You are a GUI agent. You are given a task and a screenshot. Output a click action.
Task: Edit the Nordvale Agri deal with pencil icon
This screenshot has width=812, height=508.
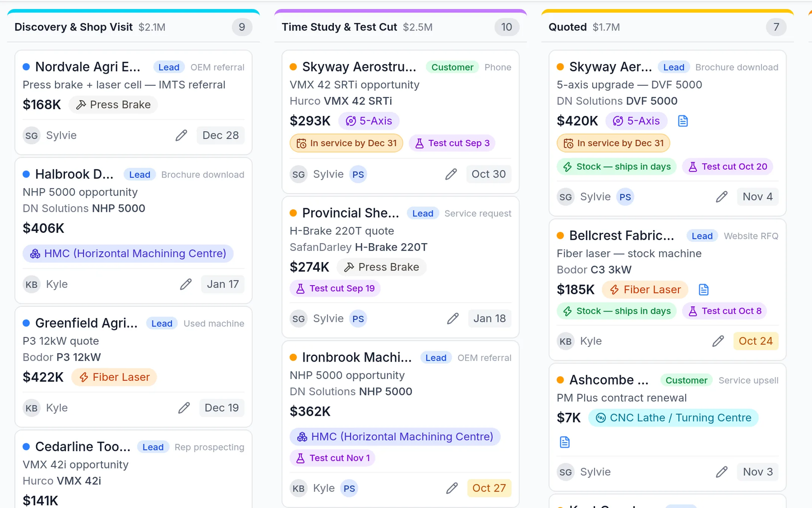(x=181, y=135)
